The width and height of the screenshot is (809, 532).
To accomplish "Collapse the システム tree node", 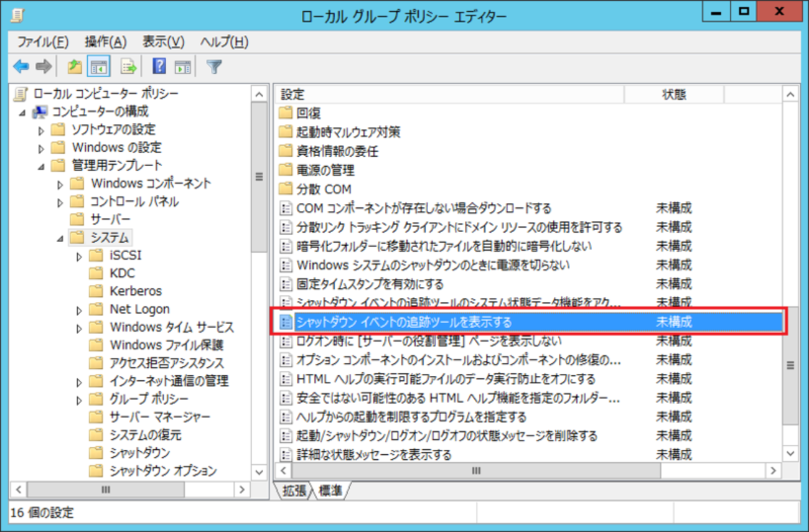I will (60, 239).
